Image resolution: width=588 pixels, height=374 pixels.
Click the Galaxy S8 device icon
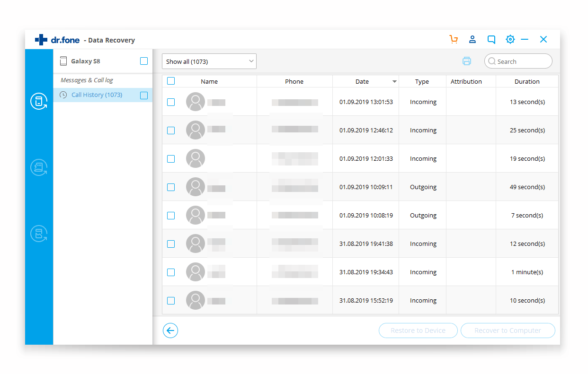(x=63, y=61)
